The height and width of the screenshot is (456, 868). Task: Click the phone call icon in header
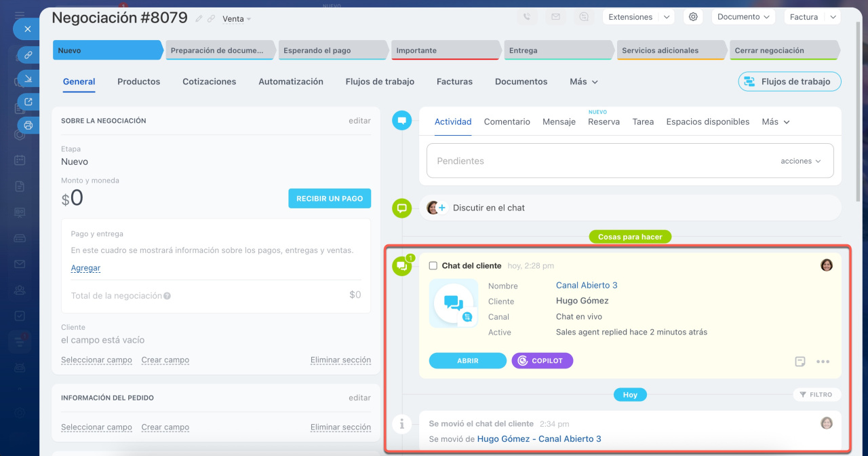click(528, 17)
